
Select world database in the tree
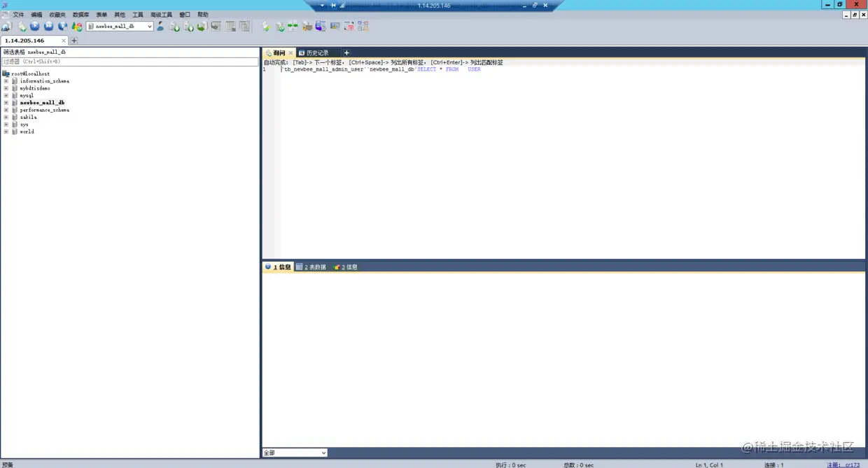click(27, 132)
